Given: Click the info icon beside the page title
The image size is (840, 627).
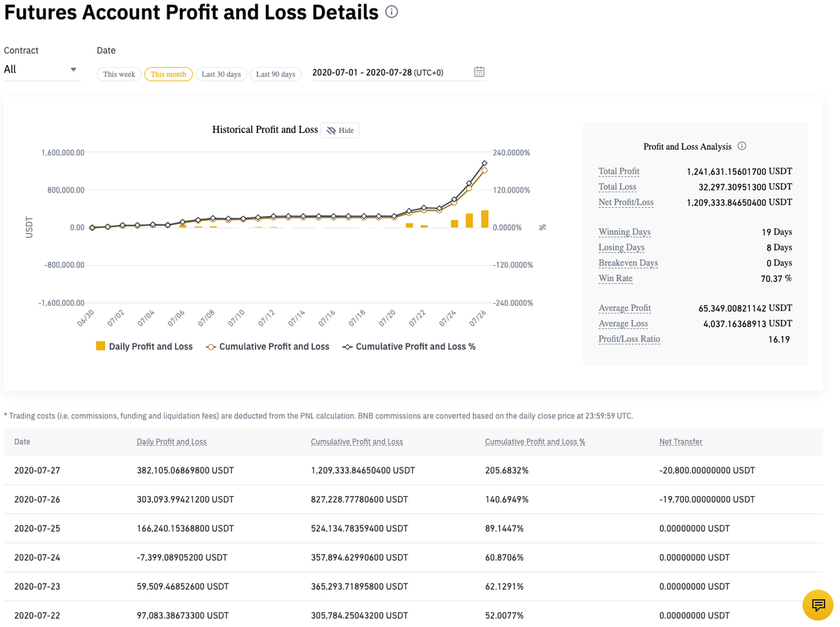Looking at the screenshot, I should (392, 12).
